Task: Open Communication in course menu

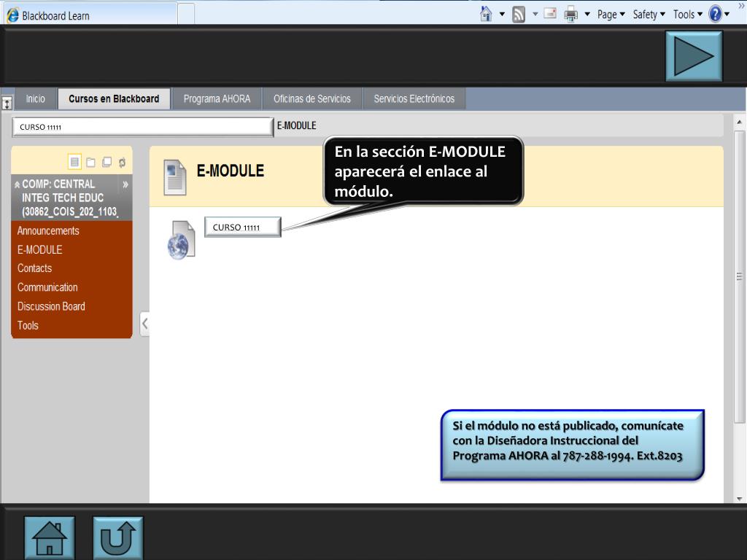Action: [47, 287]
